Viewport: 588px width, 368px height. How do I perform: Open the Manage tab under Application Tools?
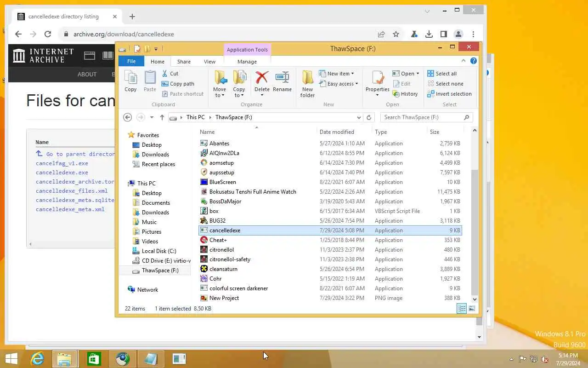coord(247,62)
